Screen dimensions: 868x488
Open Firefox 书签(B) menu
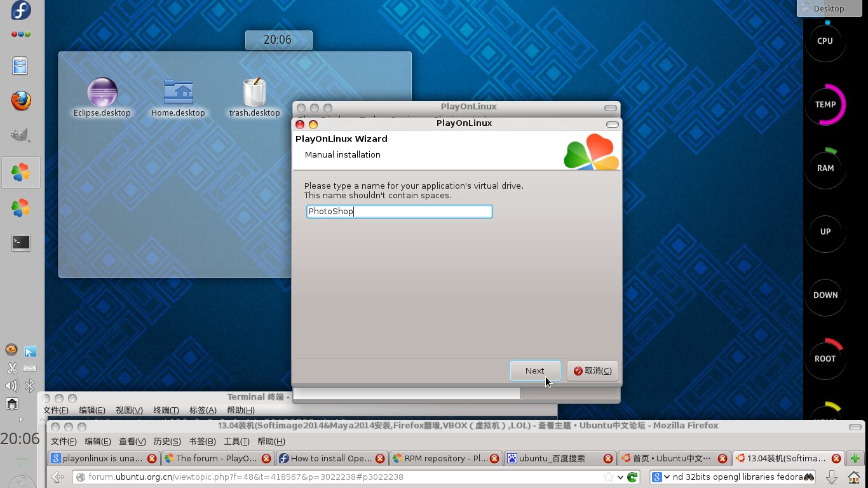(x=202, y=442)
